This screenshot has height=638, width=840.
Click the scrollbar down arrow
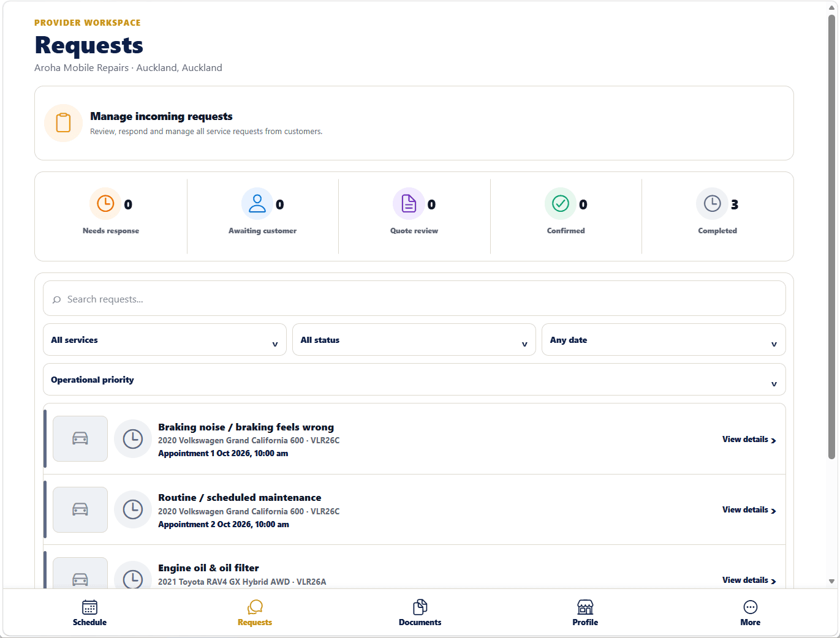831,582
